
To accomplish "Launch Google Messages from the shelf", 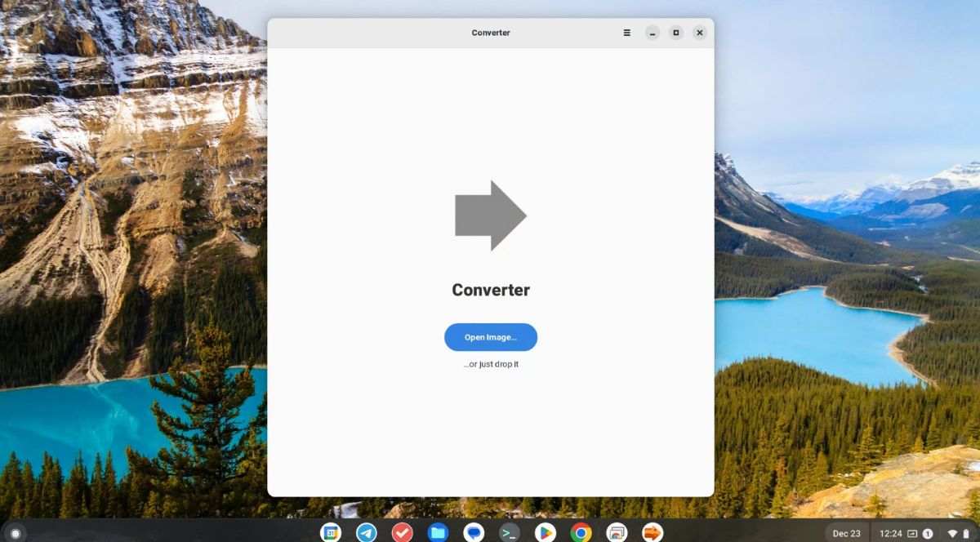I will click(x=473, y=531).
